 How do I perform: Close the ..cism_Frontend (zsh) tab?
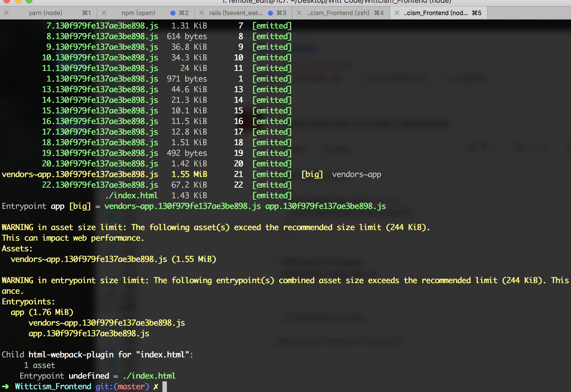(300, 13)
